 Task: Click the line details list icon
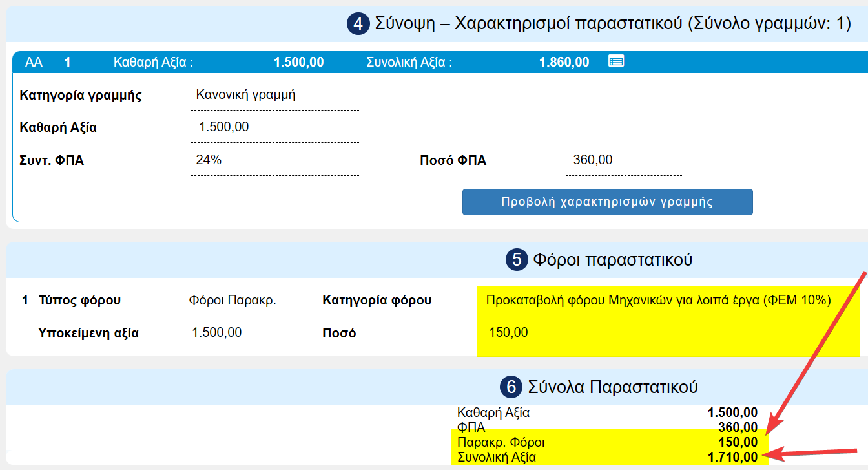(x=616, y=61)
